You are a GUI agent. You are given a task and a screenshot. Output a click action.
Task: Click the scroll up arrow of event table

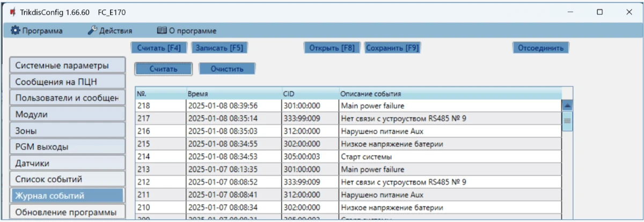567,105
